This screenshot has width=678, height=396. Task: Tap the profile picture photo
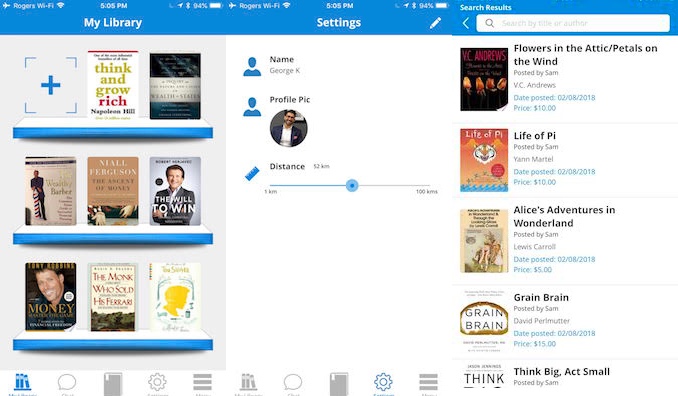288,128
